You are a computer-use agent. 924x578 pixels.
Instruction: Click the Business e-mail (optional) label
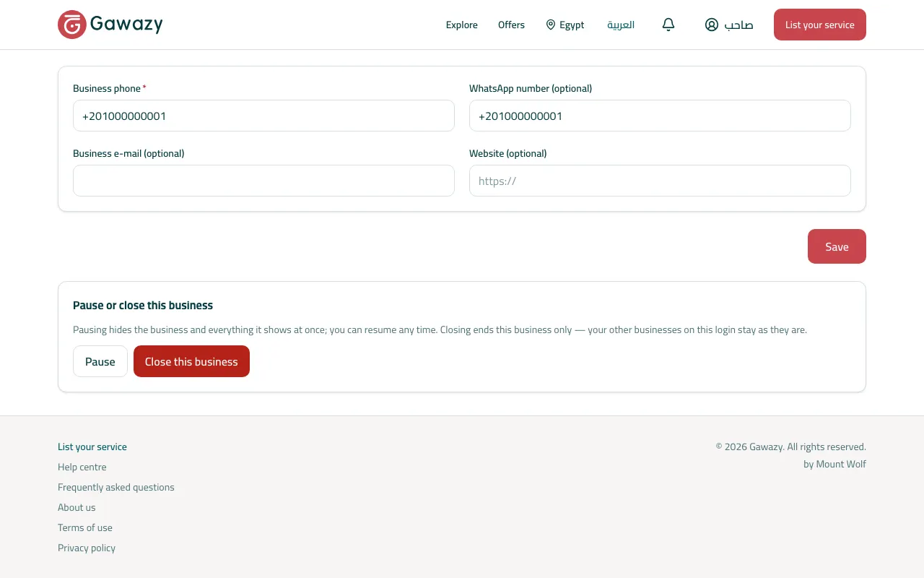click(128, 153)
